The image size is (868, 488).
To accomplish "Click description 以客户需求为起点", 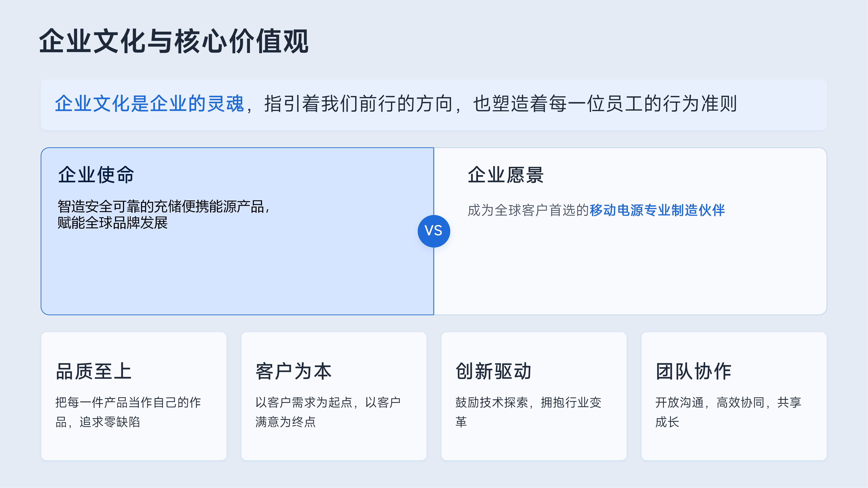I will point(304,403).
